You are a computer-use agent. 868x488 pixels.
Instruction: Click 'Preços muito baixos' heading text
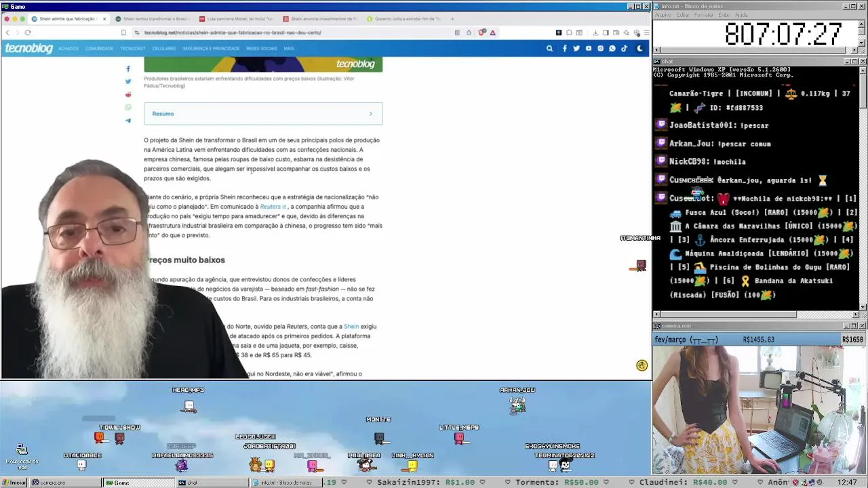coord(187,260)
